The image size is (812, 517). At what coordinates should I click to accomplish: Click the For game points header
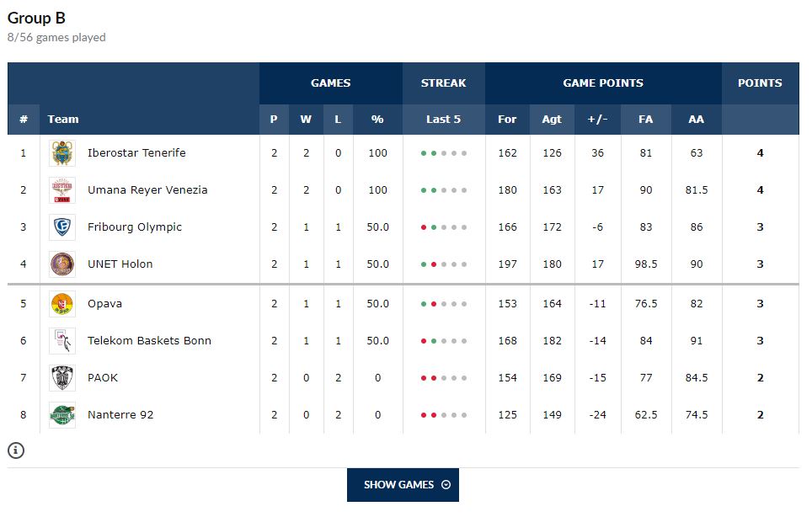507,120
